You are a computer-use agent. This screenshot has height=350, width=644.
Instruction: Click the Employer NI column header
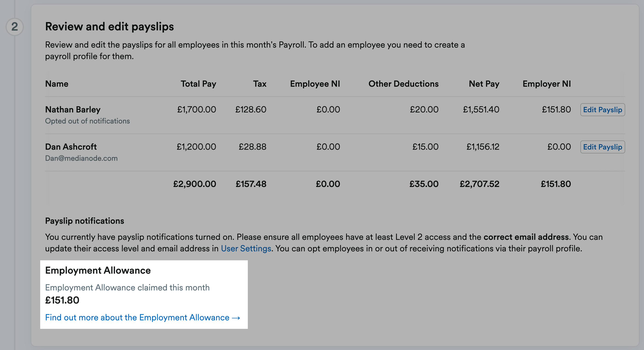(x=547, y=84)
